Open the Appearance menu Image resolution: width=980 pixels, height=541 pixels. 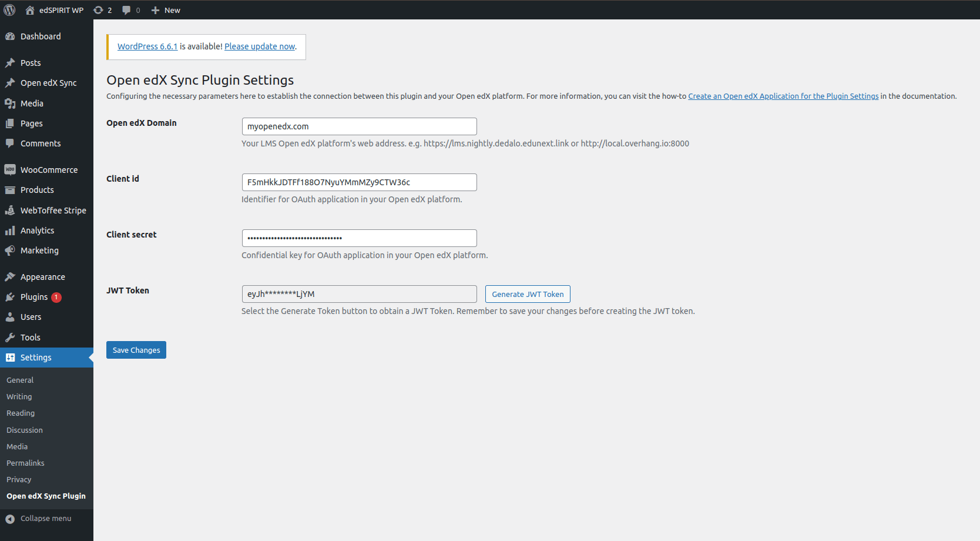click(46, 277)
